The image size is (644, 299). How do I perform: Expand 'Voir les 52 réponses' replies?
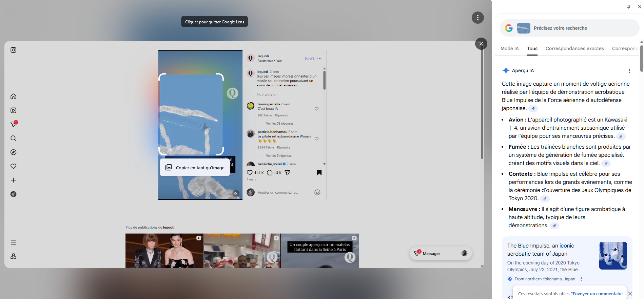coord(279,124)
